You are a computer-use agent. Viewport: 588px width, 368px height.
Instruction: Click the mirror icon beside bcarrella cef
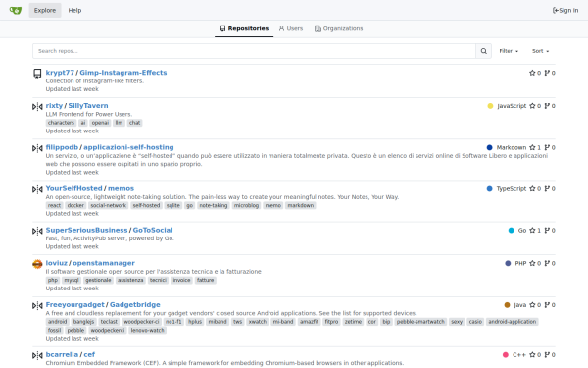(37, 355)
